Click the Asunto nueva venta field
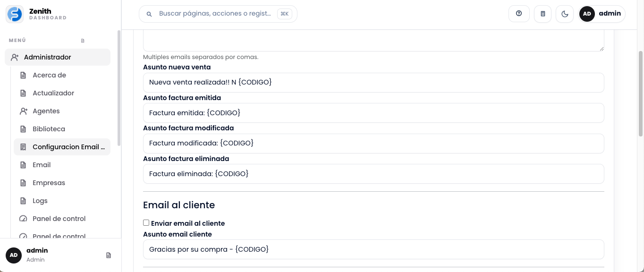644x272 pixels. [x=373, y=83]
